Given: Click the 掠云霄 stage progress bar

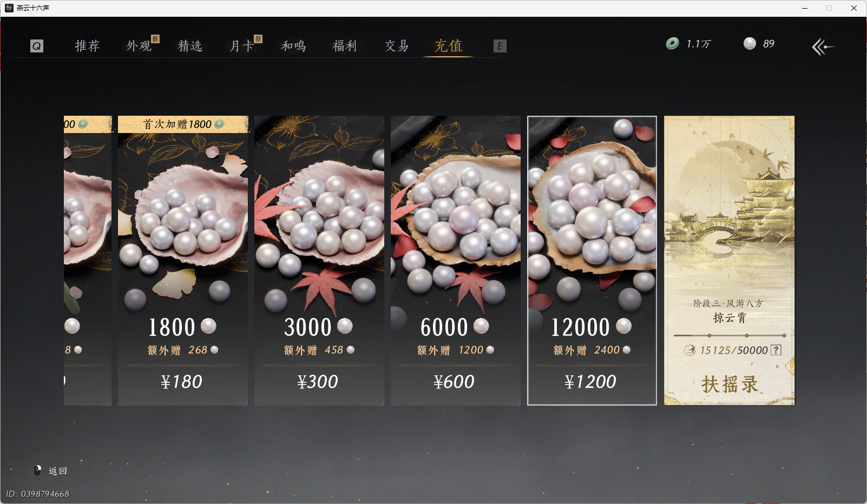Looking at the screenshot, I should [730, 335].
